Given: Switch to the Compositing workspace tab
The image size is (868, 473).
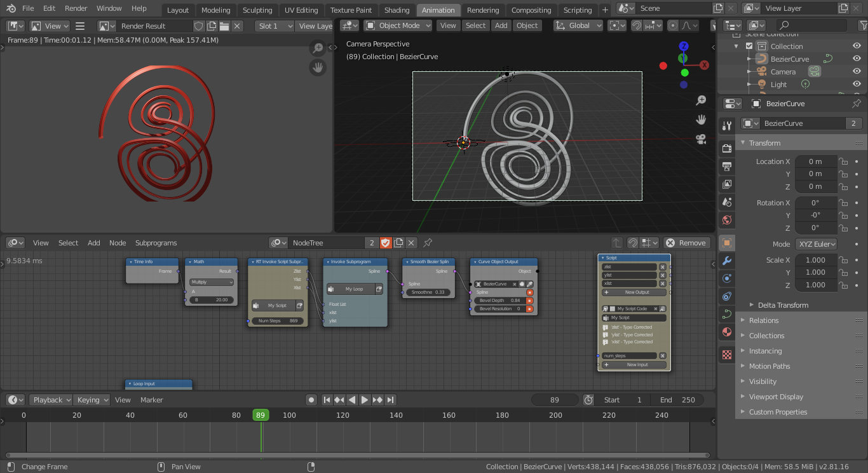Looking at the screenshot, I should click(532, 10).
